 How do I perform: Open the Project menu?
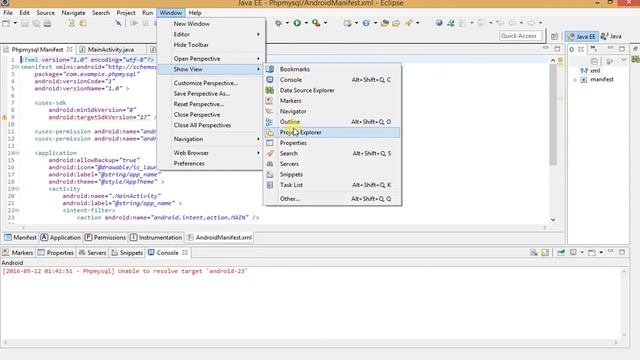tap(126, 13)
